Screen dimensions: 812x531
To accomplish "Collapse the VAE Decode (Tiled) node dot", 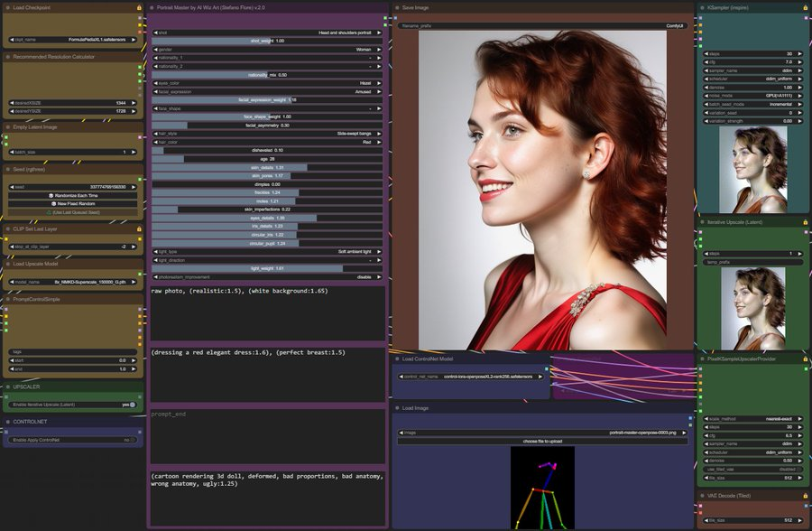I will pos(702,496).
